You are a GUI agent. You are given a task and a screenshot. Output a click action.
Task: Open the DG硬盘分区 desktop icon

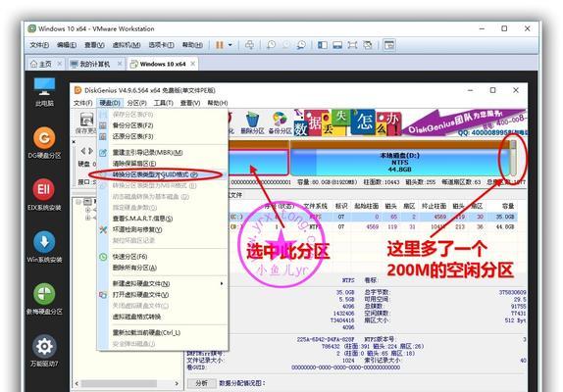(44, 143)
